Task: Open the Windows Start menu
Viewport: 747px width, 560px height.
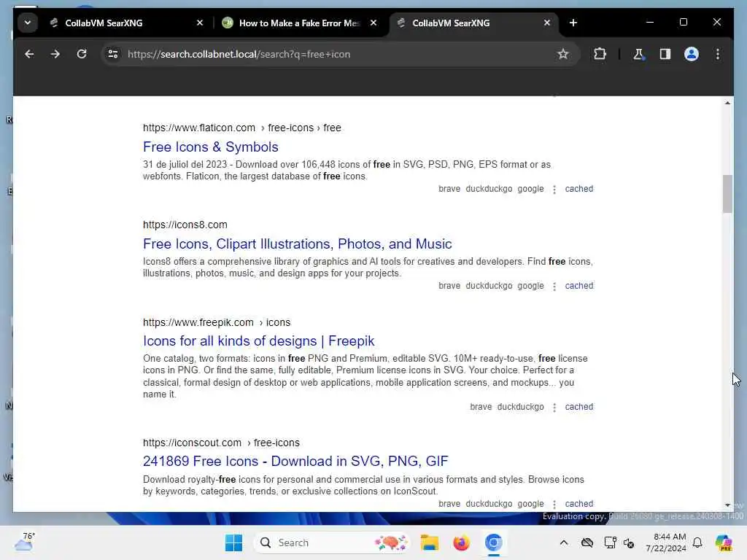Action: tap(233, 542)
